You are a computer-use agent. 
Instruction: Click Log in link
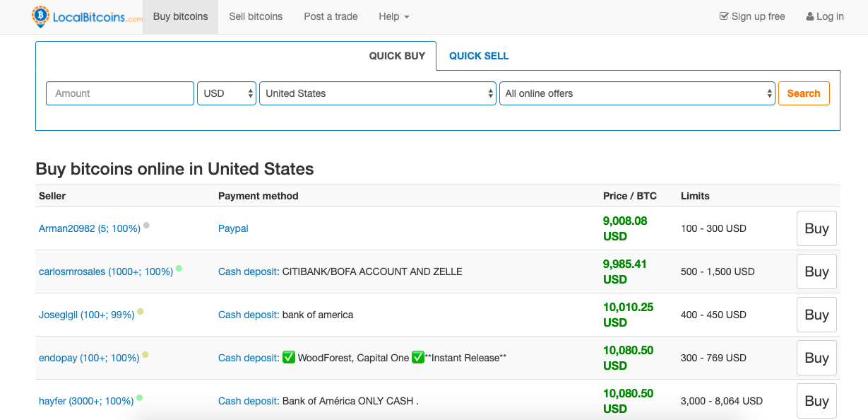click(x=825, y=16)
